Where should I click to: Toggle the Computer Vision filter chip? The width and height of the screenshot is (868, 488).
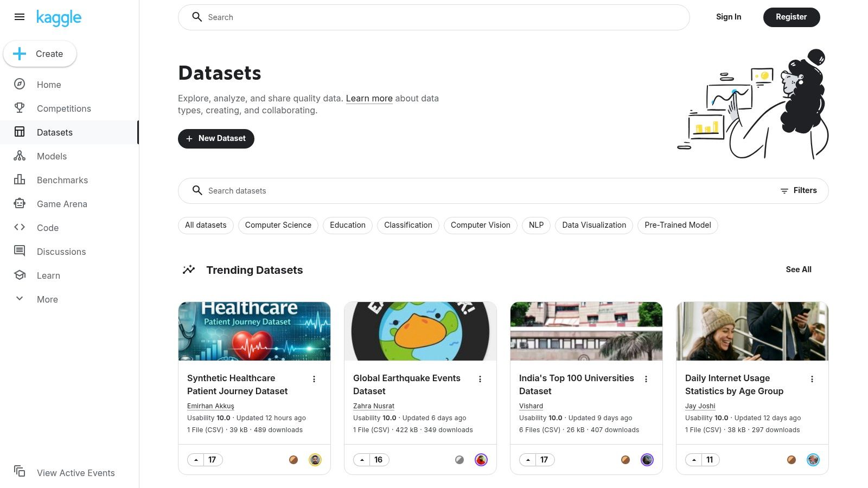(480, 225)
